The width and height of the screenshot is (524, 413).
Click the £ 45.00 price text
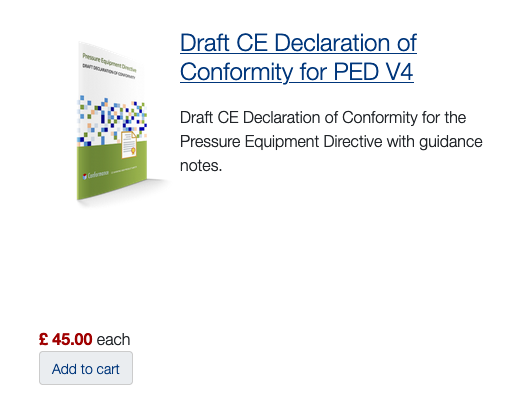66,339
